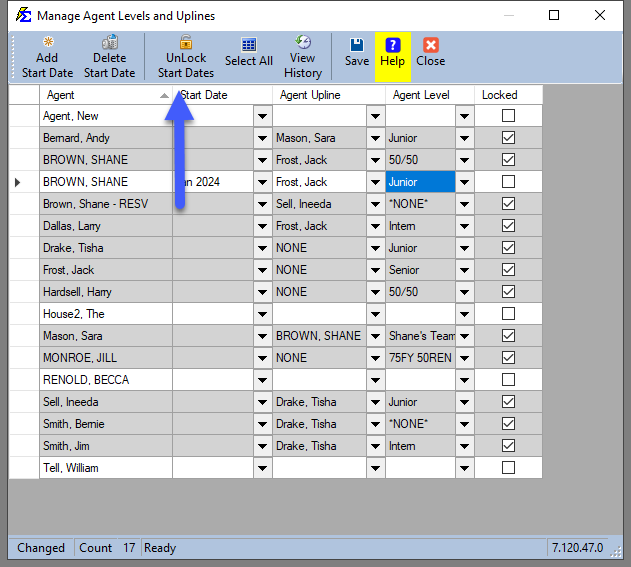
Task: Click the Add Start Date toolbar icon
Action: pyautogui.click(x=47, y=44)
